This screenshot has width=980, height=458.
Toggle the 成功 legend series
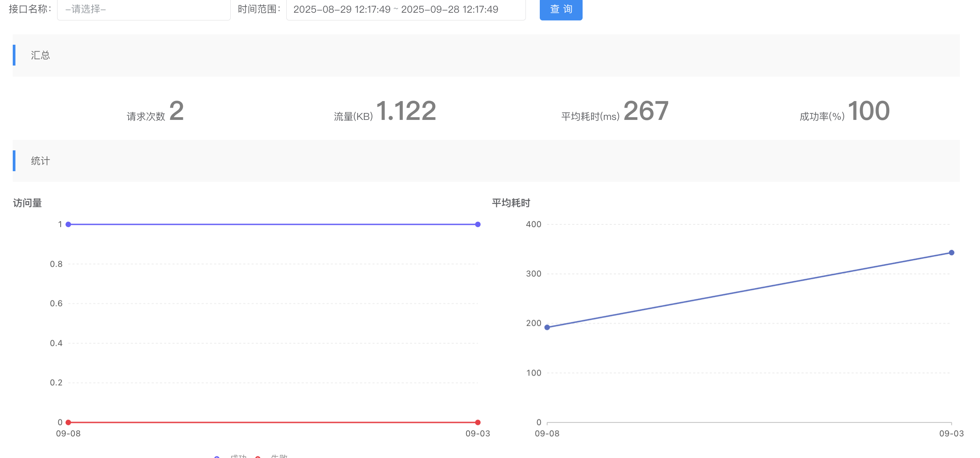(x=238, y=456)
